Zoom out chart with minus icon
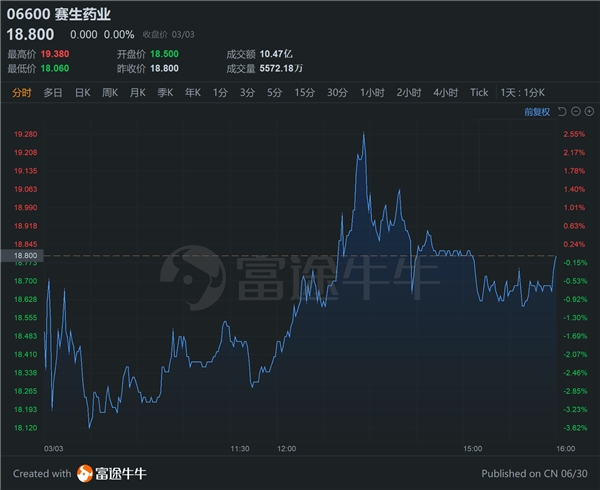This screenshot has width=600, height=490. pos(576,111)
